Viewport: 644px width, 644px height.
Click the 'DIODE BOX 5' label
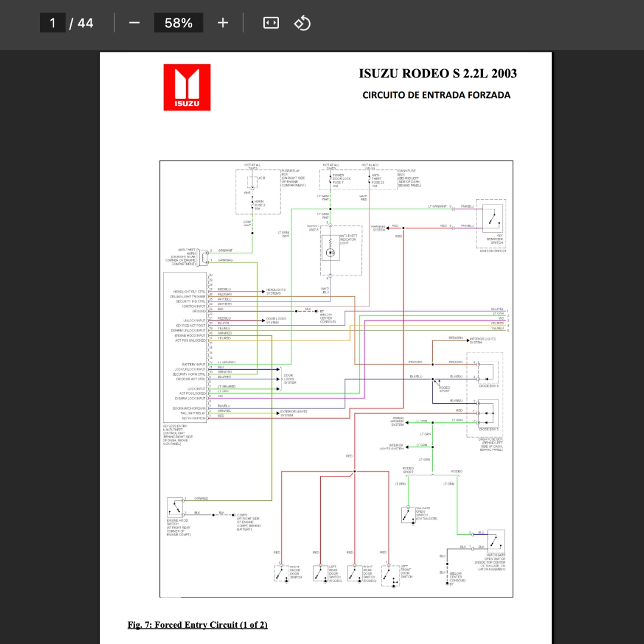click(x=489, y=429)
